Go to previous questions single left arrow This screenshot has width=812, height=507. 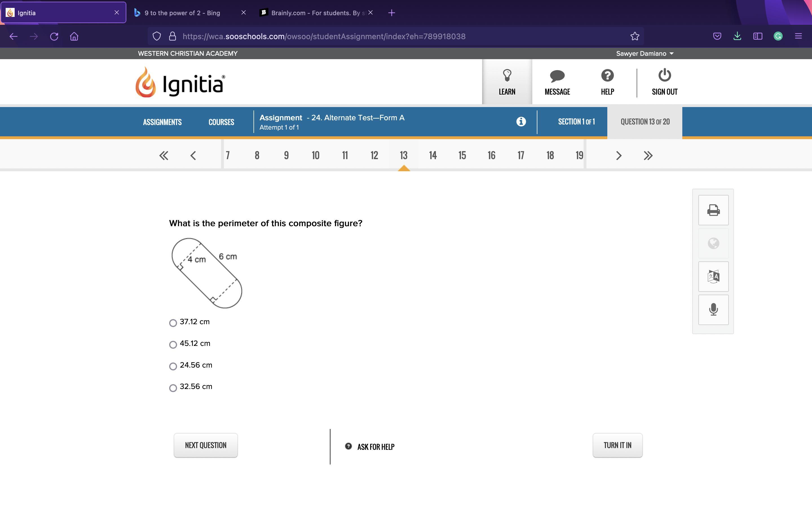193,155
